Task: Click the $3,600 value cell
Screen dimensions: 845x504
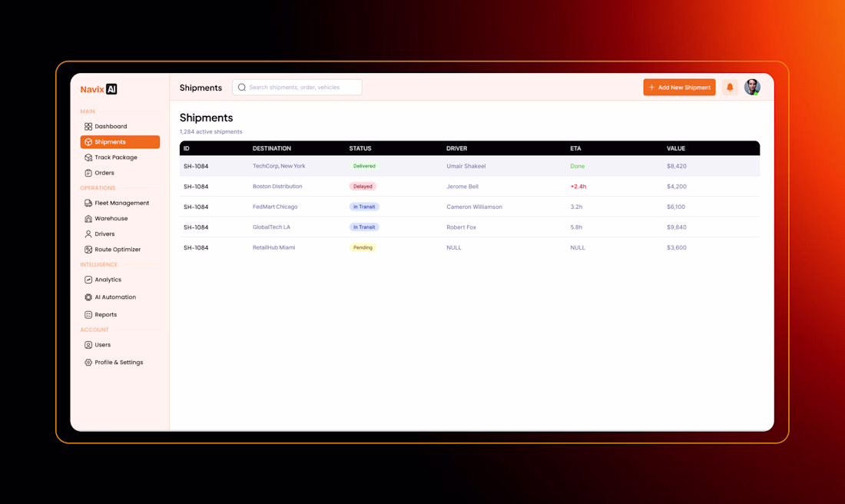Action: tap(676, 248)
